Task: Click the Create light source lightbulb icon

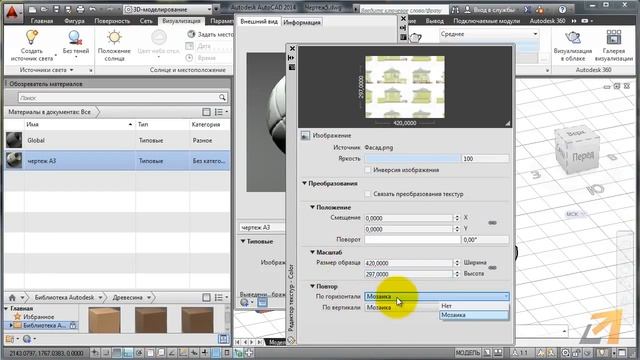Action: point(32,37)
